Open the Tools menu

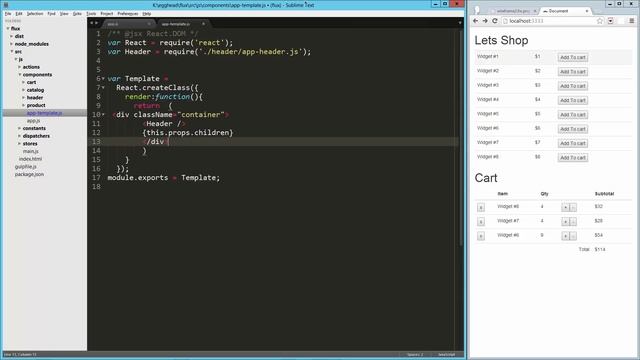pyautogui.click(x=91, y=13)
